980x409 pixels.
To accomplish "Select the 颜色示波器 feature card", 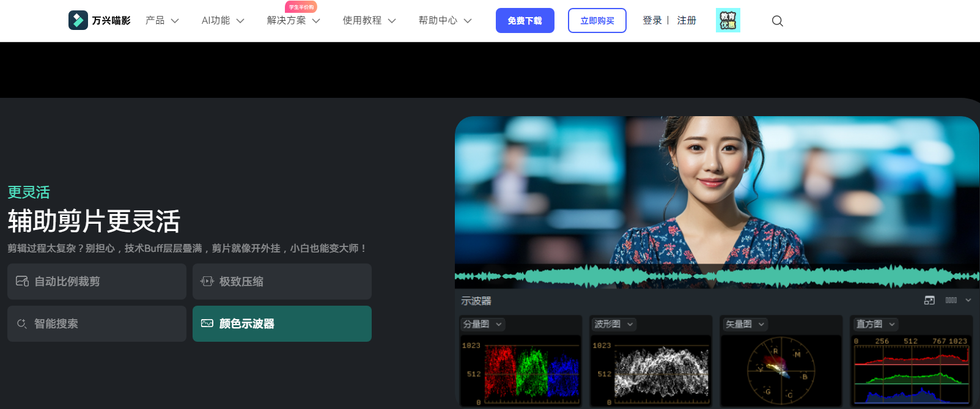I will [282, 323].
